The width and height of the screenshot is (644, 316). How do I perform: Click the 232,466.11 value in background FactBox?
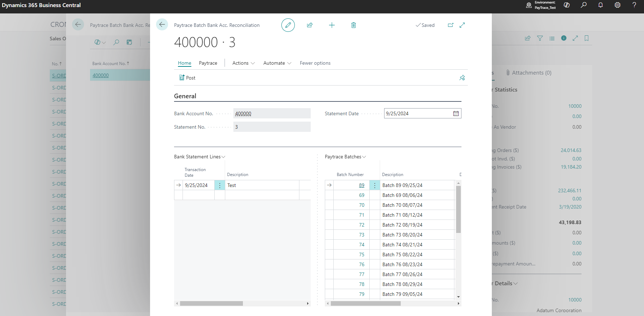point(570,191)
